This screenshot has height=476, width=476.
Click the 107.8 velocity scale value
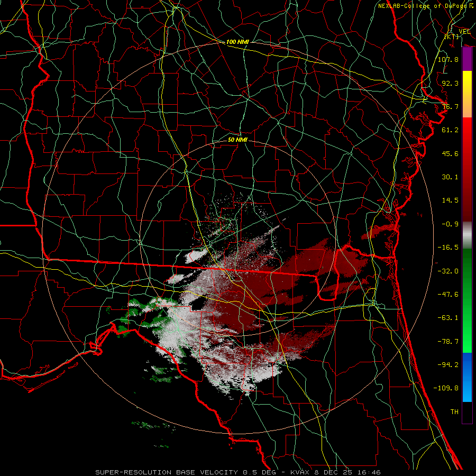pos(448,59)
